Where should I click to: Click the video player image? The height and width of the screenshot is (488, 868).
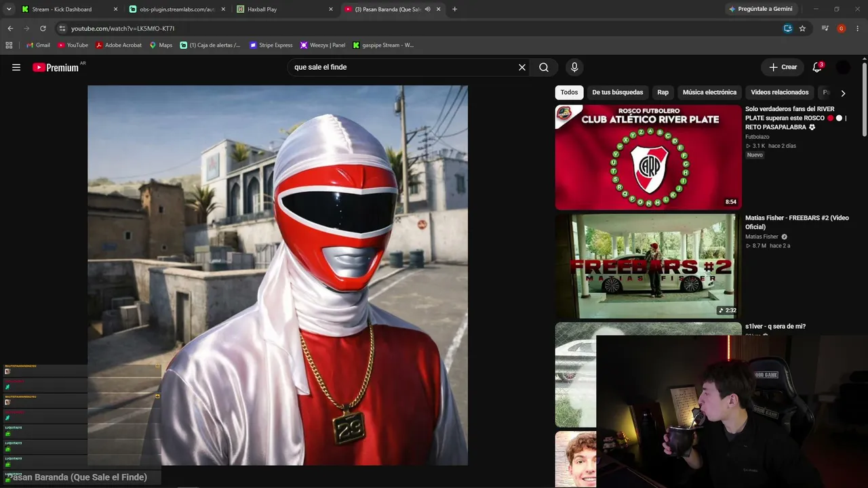(x=277, y=275)
